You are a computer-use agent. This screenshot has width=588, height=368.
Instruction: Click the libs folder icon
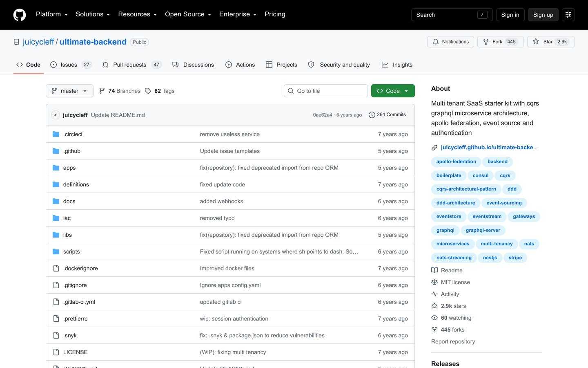tap(56, 235)
